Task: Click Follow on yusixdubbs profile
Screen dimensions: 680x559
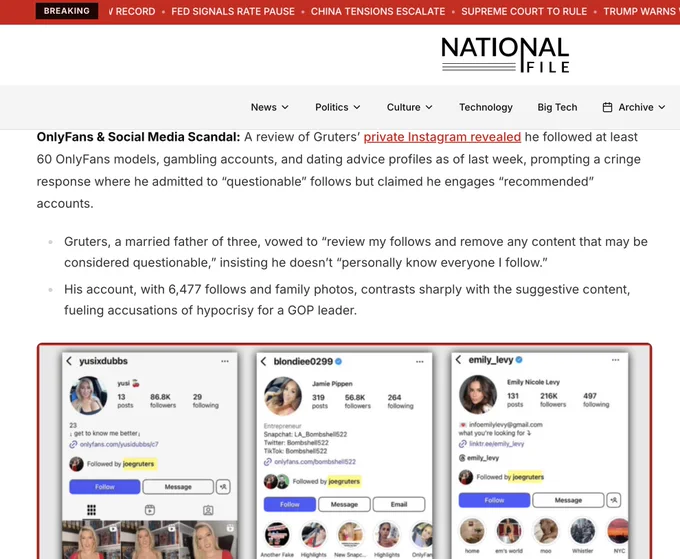Action: click(x=105, y=487)
